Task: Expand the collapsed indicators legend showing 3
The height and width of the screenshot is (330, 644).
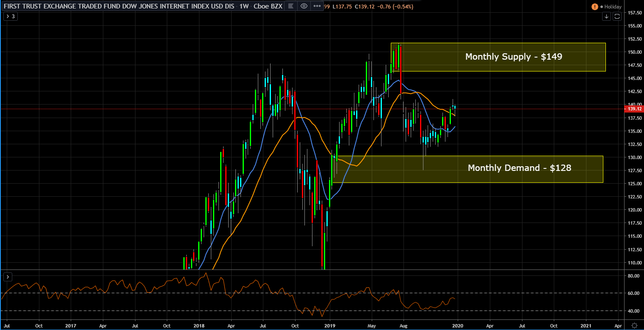Action: click(10, 16)
